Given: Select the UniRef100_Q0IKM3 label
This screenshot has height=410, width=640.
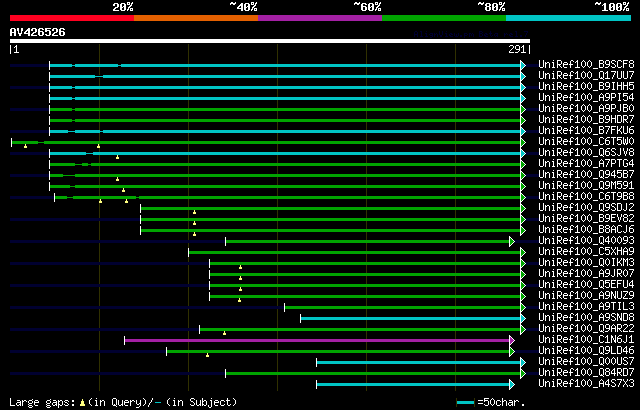Looking at the screenshot, I should tap(586, 263).
